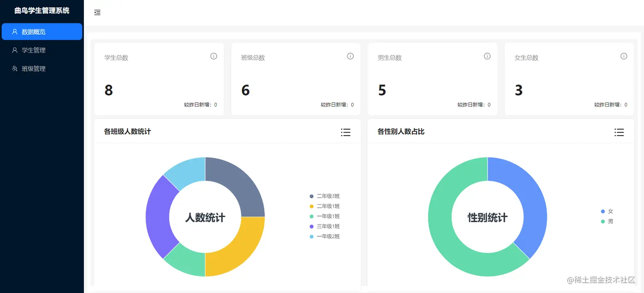Collapse the sidebar using the menu-fold icon
Image resolution: width=644 pixels, height=293 pixels.
tap(97, 12)
